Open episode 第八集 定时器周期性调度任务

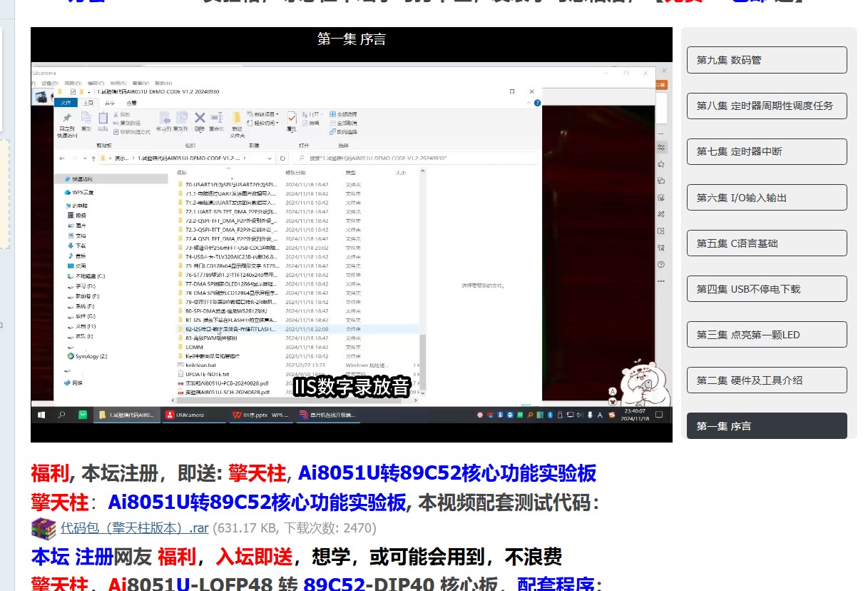pyautogui.click(x=767, y=106)
